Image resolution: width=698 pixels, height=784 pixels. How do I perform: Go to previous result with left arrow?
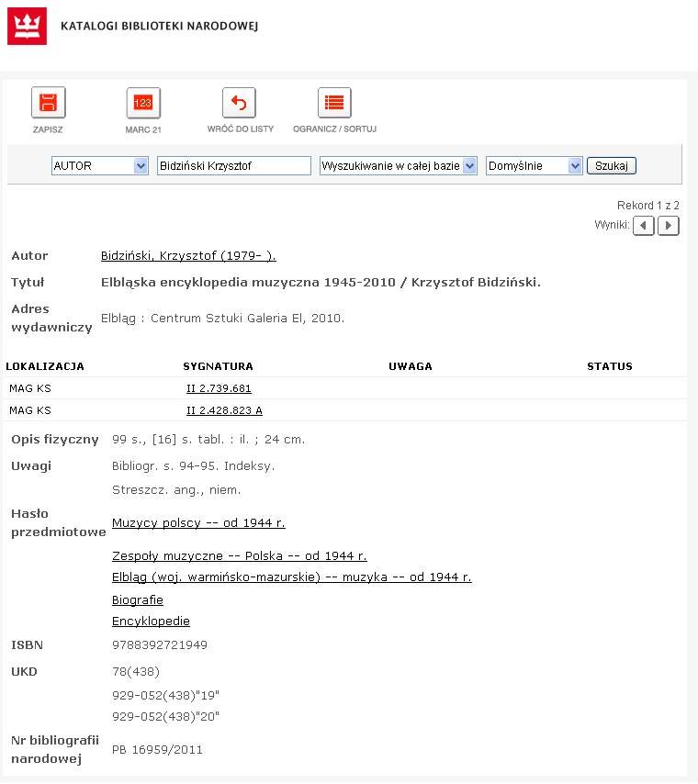click(644, 226)
